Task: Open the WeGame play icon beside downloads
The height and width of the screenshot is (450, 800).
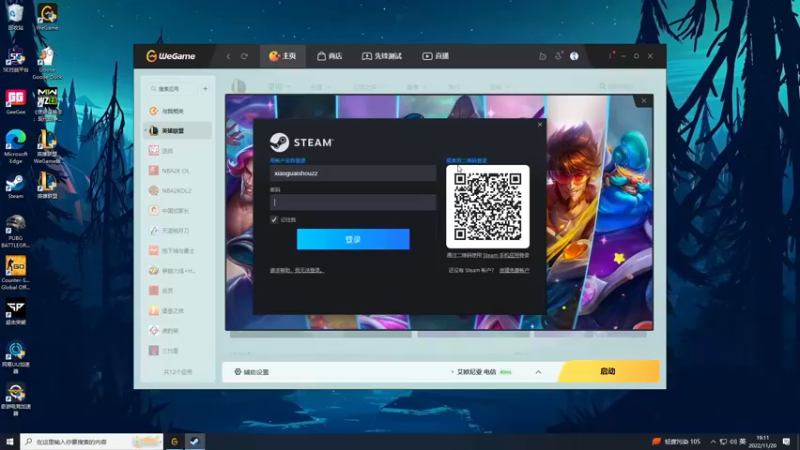Action: pos(542,56)
